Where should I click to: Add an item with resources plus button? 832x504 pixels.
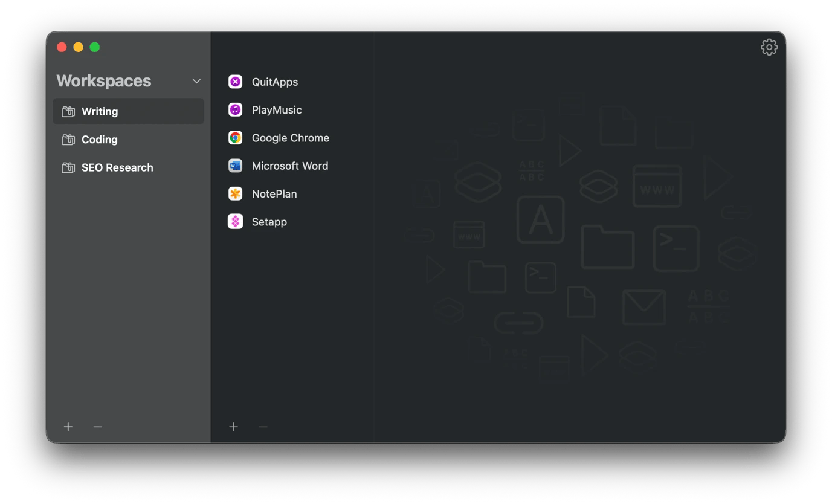(x=234, y=427)
